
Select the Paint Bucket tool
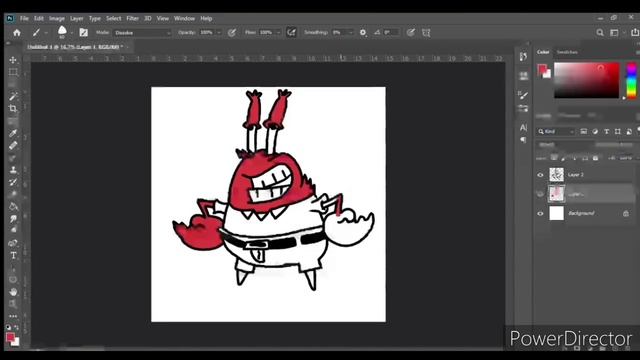(13, 207)
